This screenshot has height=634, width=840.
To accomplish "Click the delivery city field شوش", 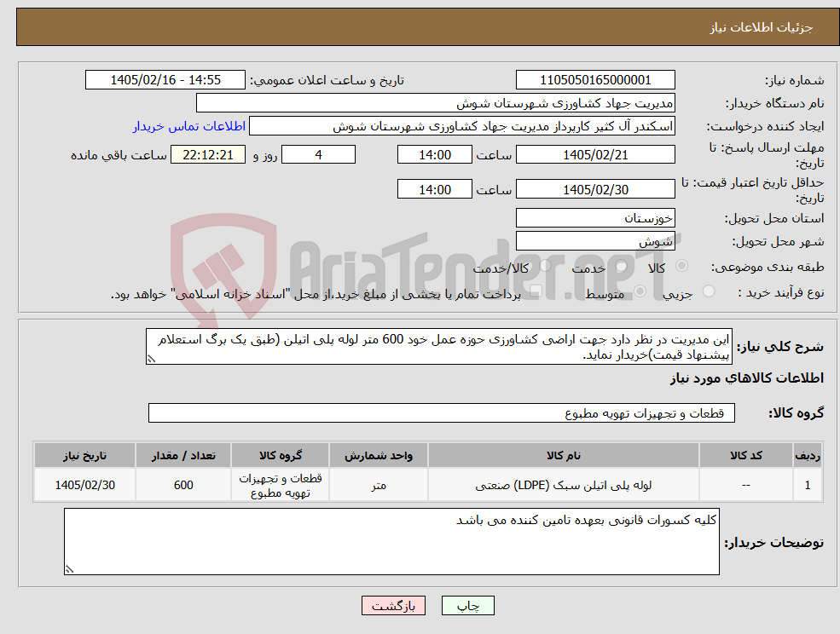I will pos(595,241).
